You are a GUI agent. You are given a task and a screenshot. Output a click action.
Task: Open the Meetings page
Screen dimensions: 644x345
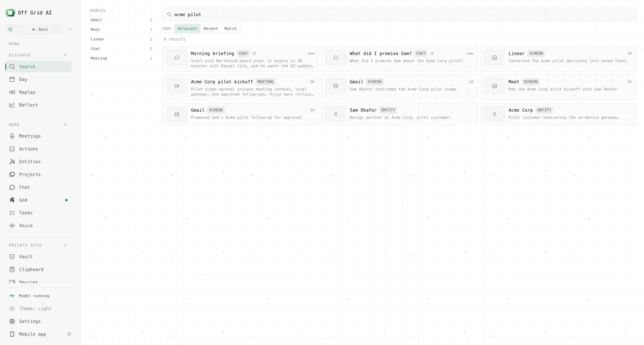(x=38, y=136)
